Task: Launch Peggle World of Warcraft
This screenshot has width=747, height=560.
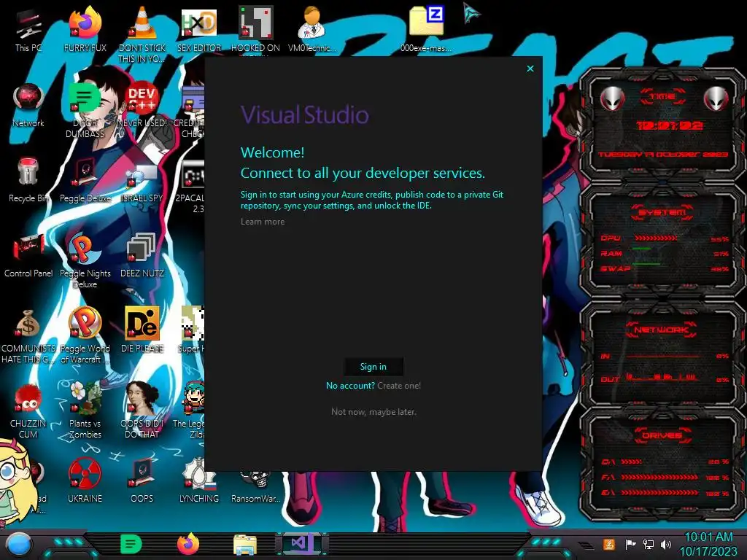Action: pyautogui.click(x=85, y=335)
